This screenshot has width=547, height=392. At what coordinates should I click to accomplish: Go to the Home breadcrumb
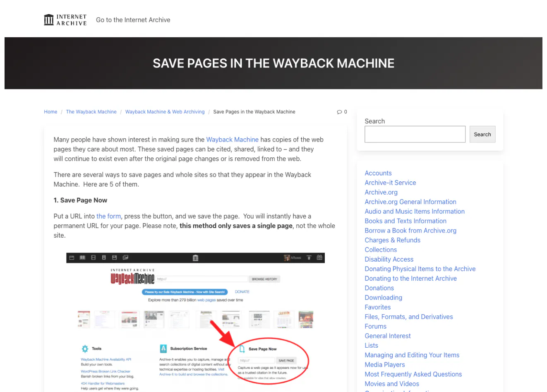pyautogui.click(x=50, y=112)
